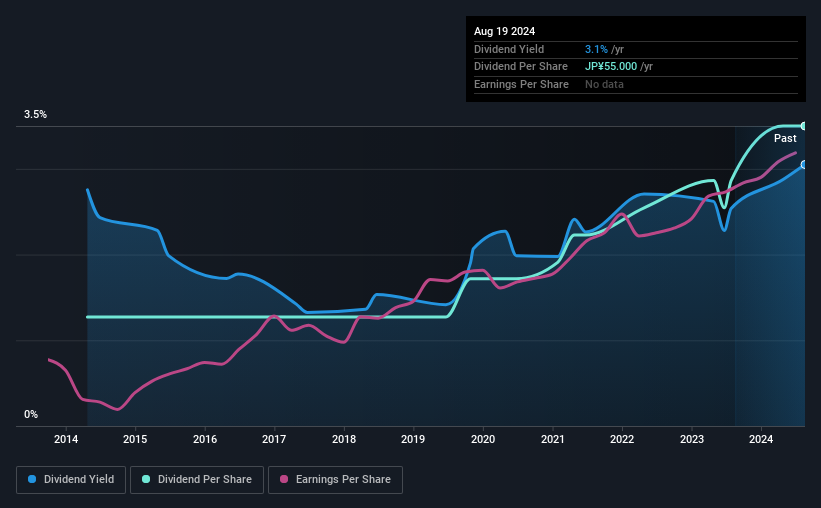821x508 pixels.
Task: Toggle the Dividend Yield legend button
Action: click(x=71, y=480)
